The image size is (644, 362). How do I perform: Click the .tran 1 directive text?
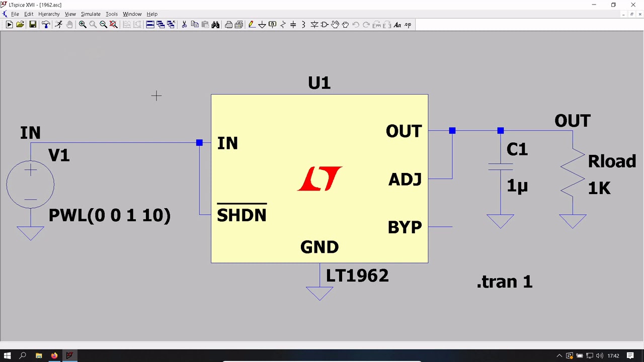[x=505, y=282]
